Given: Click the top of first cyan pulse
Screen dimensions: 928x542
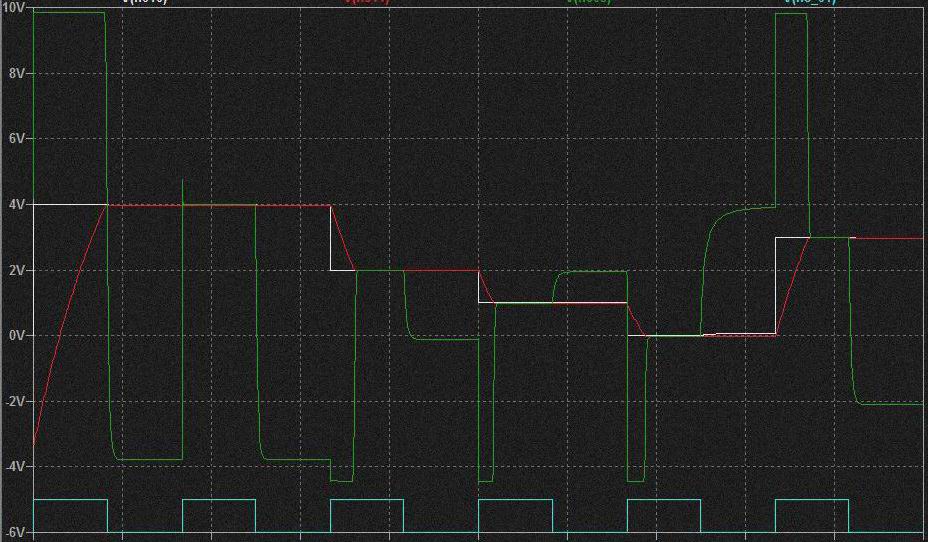Looking at the screenshot, I should (x=70, y=499).
